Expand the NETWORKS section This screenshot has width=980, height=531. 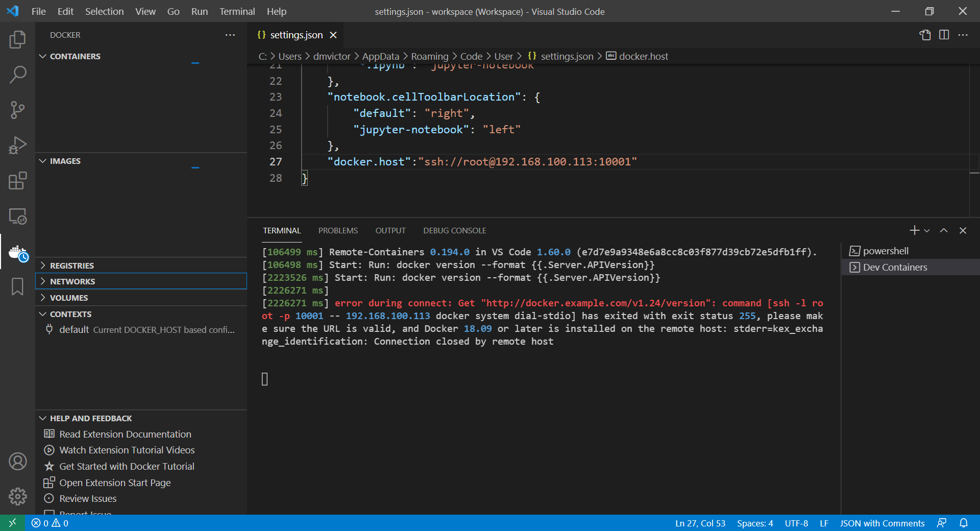pyautogui.click(x=72, y=281)
